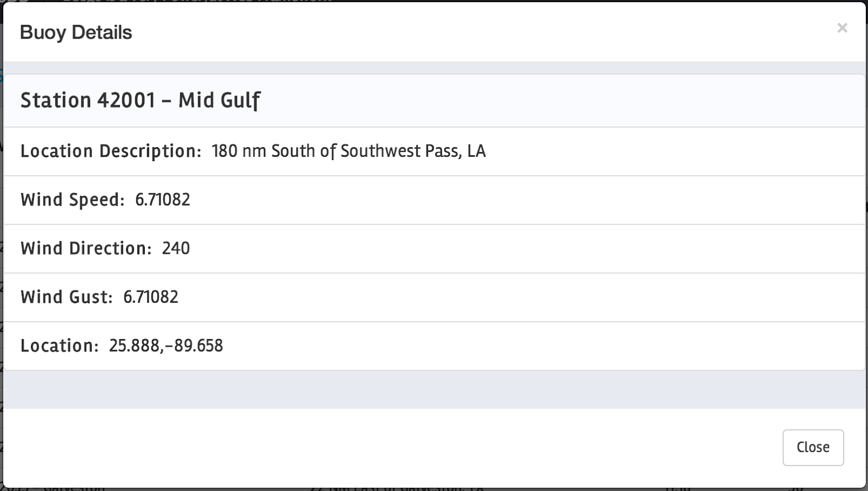Click the Buoy Details dialog title
This screenshot has height=491, width=868.
tap(76, 33)
